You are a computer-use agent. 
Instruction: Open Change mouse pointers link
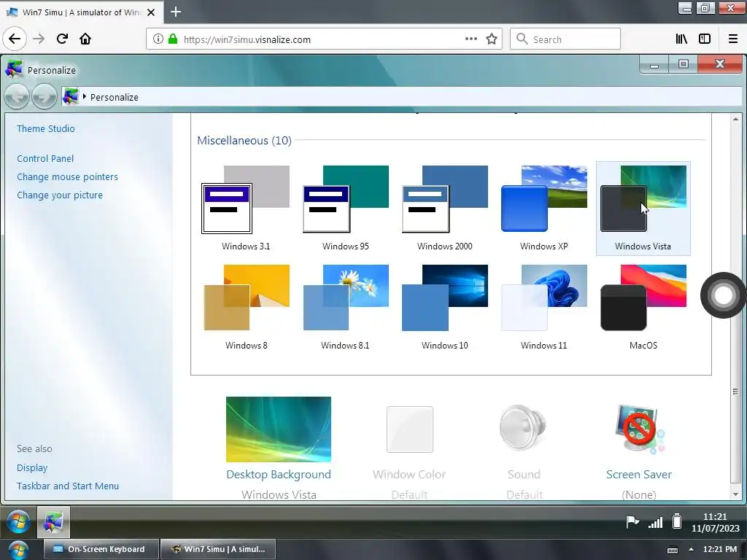click(x=67, y=176)
